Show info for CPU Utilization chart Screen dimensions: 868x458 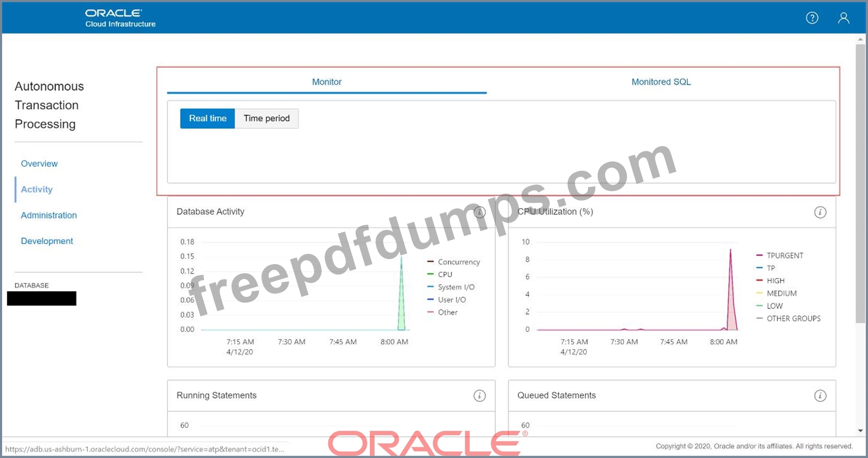pos(820,212)
